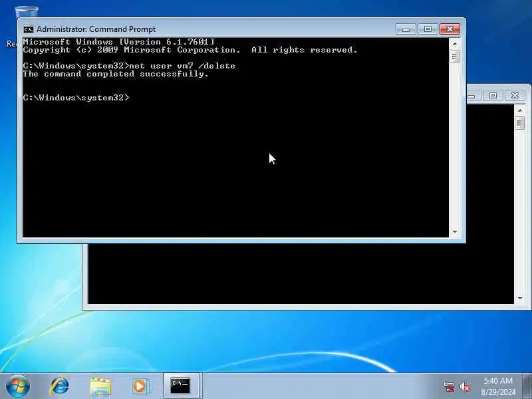Open Windows Media Player from the taskbar

coord(140,386)
